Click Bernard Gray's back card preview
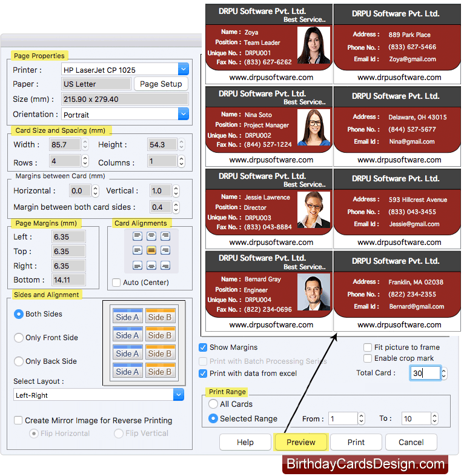Viewport: 464px width, 476px height. tap(397, 291)
